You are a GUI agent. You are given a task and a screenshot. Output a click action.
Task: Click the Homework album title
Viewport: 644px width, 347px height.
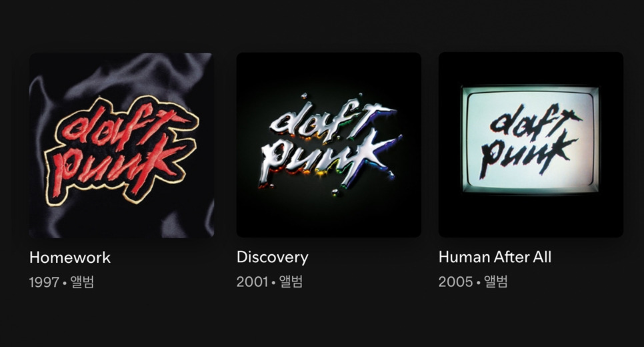[x=70, y=258]
